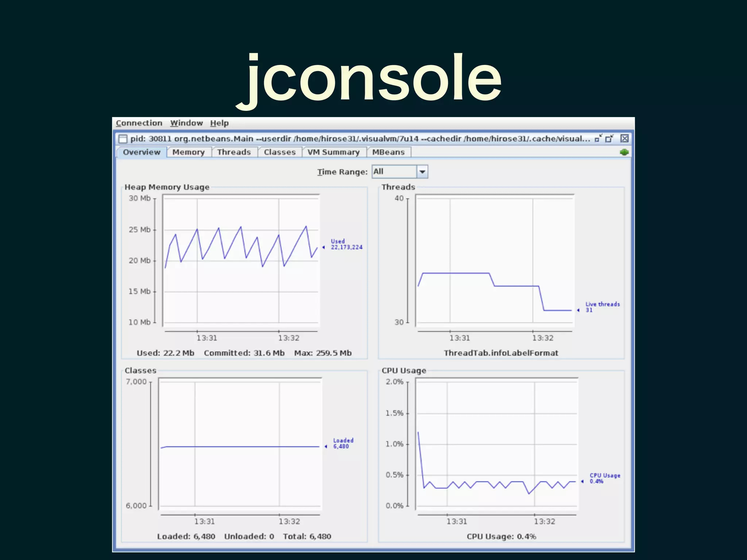Click the Heap Memory Usage chart
The width and height of the screenshot is (747, 560).
pos(241,260)
